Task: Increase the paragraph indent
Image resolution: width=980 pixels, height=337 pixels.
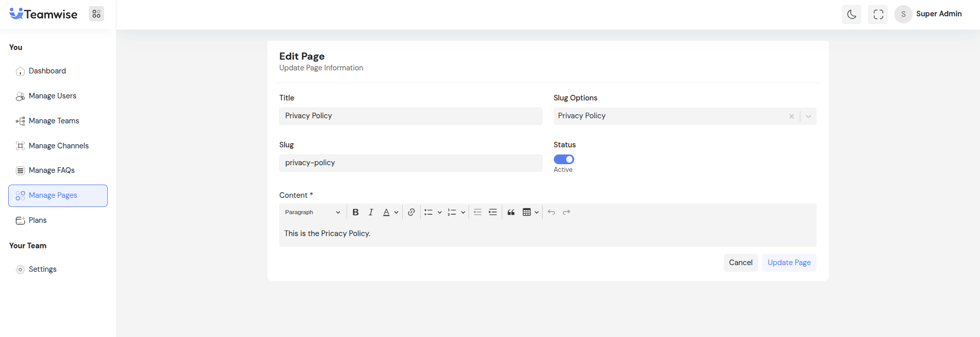Action: [x=493, y=212]
